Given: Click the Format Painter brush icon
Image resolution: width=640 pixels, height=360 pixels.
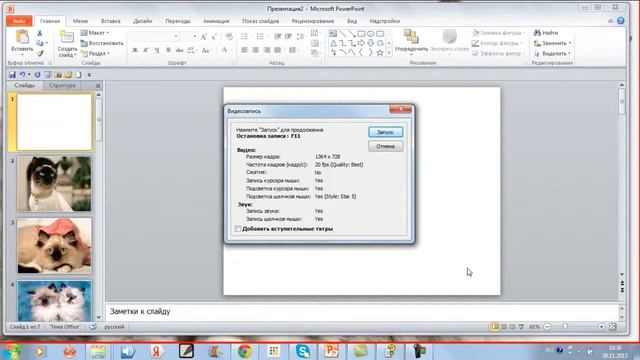Looking at the screenshot, I should tap(40, 53).
